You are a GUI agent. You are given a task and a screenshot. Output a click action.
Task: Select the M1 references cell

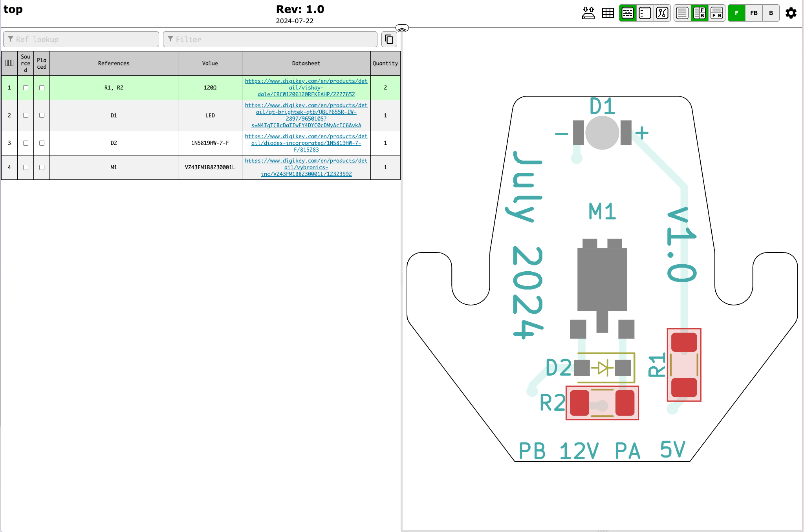[x=114, y=167]
